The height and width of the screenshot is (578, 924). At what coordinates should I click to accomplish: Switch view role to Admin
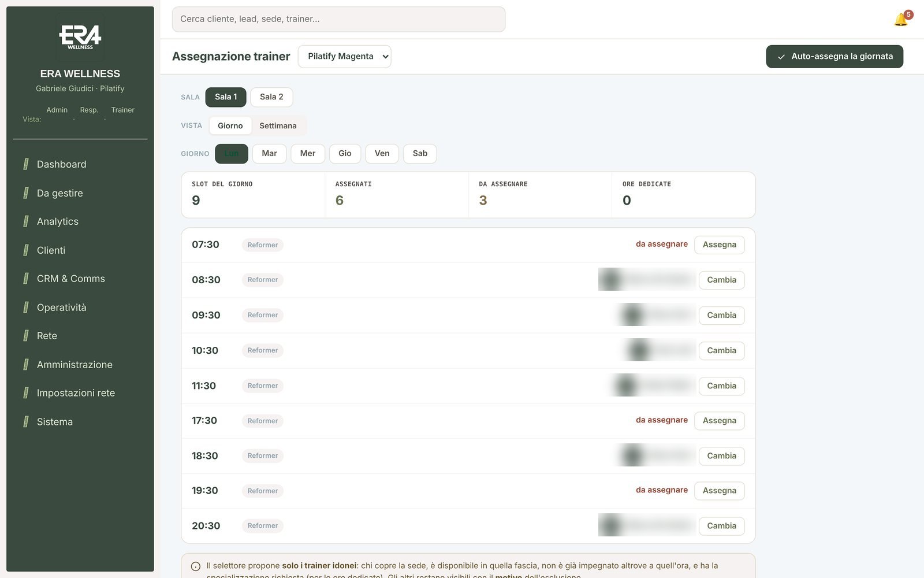[57, 110]
